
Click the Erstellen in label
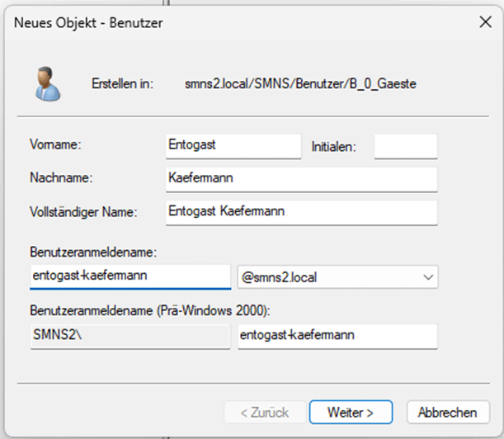coord(121,84)
